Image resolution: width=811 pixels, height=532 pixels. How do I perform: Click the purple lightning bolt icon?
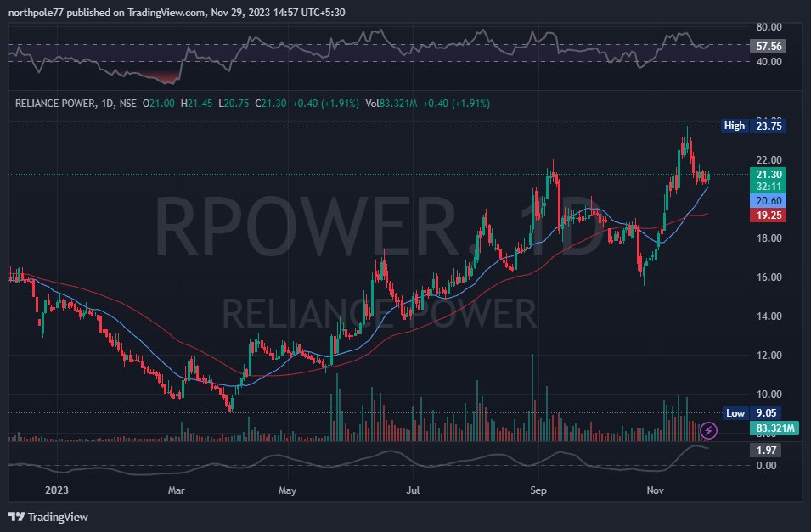[708, 430]
